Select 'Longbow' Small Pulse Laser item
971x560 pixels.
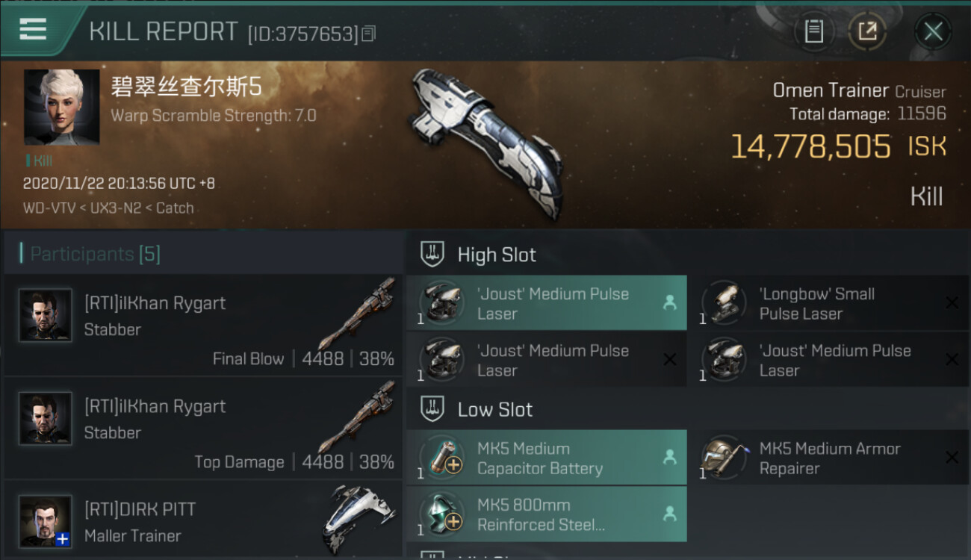tap(828, 303)
